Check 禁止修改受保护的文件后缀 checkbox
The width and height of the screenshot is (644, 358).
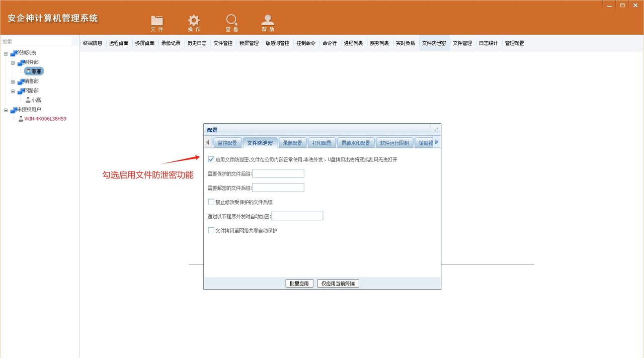point(211,202)
